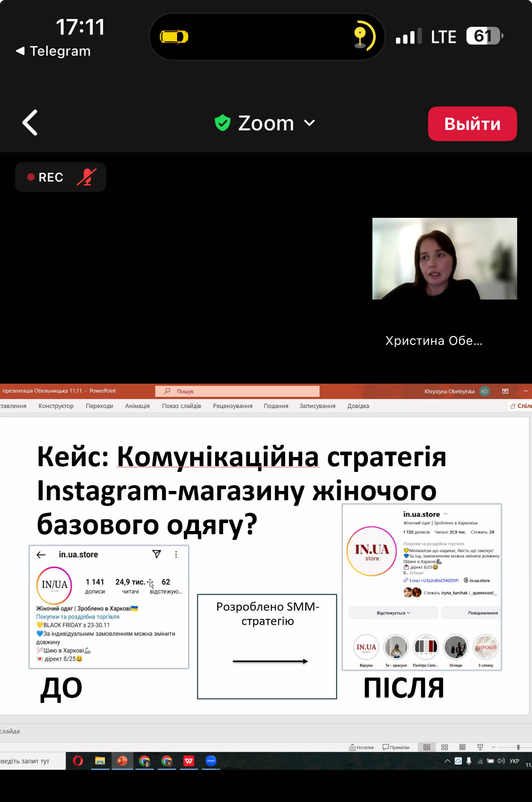Click the Розроблено SMM-стратегію text box
Viewport: 532px width, 802px height.
[267, 646]
